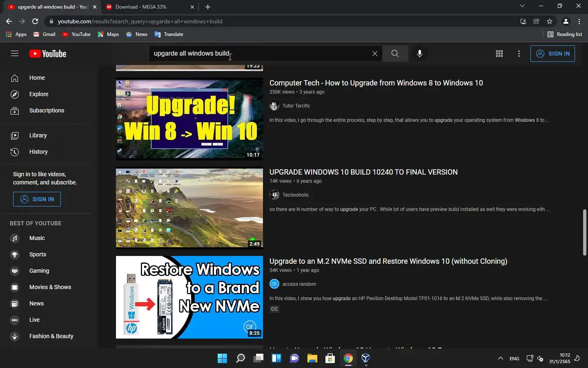588x368 pixels.
Task: Open the YouTube apps grid icon
Action: 499,54
